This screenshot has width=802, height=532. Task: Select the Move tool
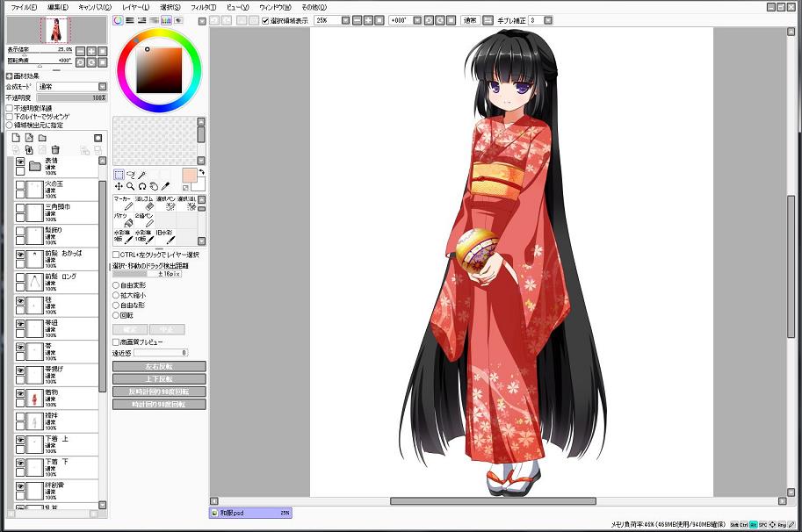[x=119, y=186]
